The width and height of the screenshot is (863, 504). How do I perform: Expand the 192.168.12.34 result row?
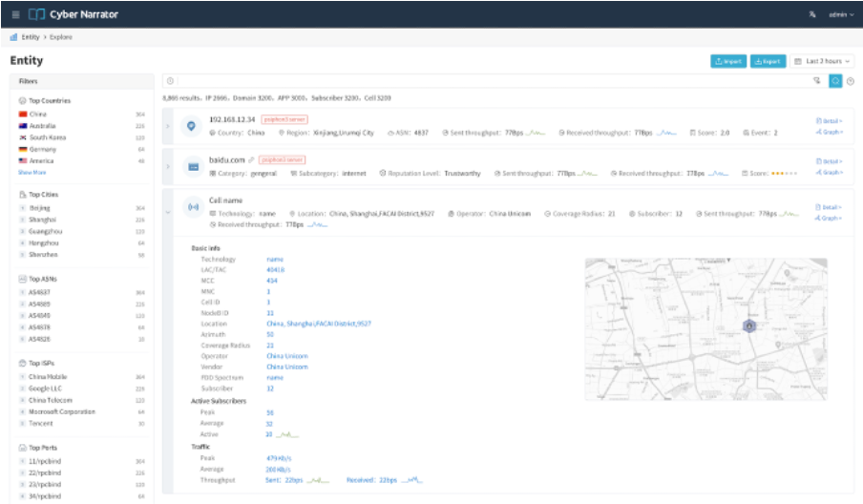168,126
